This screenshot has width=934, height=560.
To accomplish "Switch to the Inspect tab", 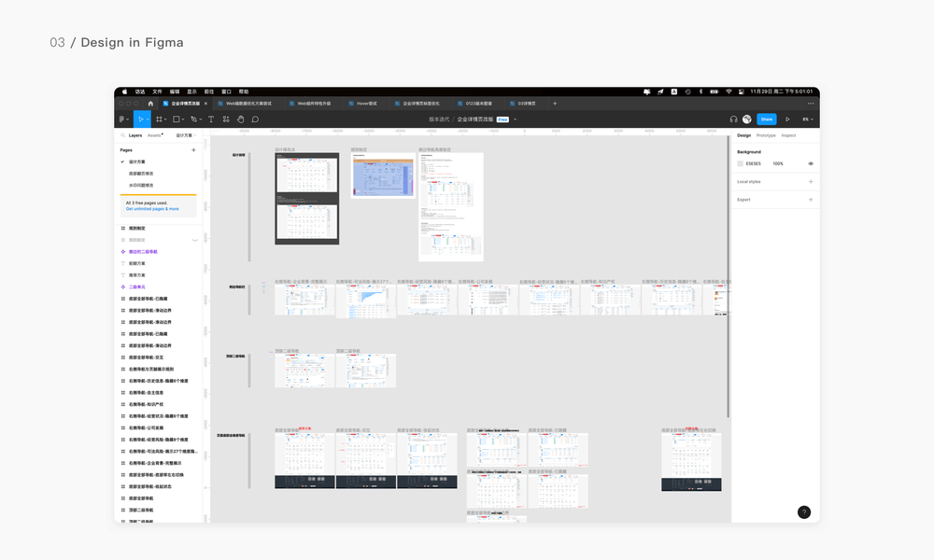I will pos(788,135).
